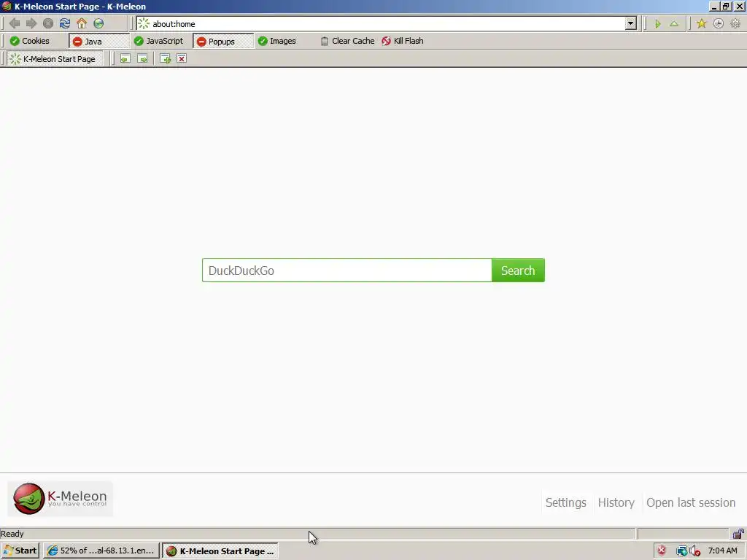This screenshot has width=747, height=560.
Task: Click the 7:04 AM system clock
Action: click(x=722, y=551)
